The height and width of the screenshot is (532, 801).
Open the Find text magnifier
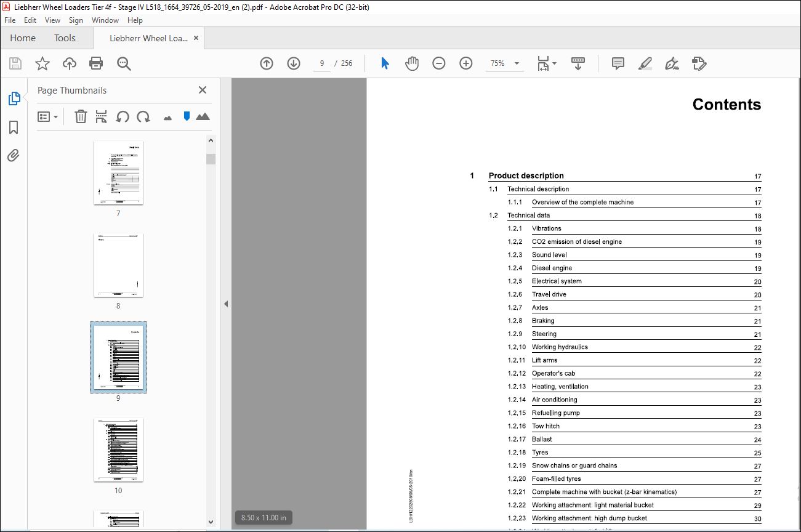click(124, 63)
